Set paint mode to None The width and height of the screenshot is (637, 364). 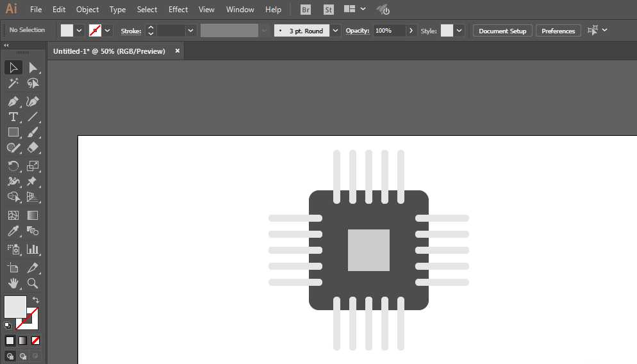pyautogui.click(x=36, y=340)
